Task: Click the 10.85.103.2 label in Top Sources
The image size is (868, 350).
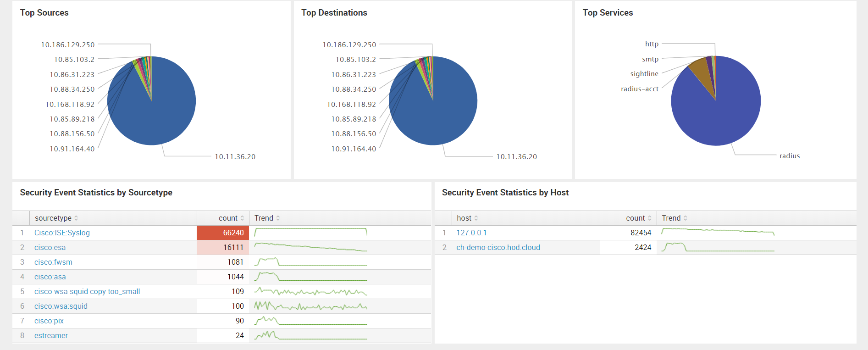Action: [74, 60]
